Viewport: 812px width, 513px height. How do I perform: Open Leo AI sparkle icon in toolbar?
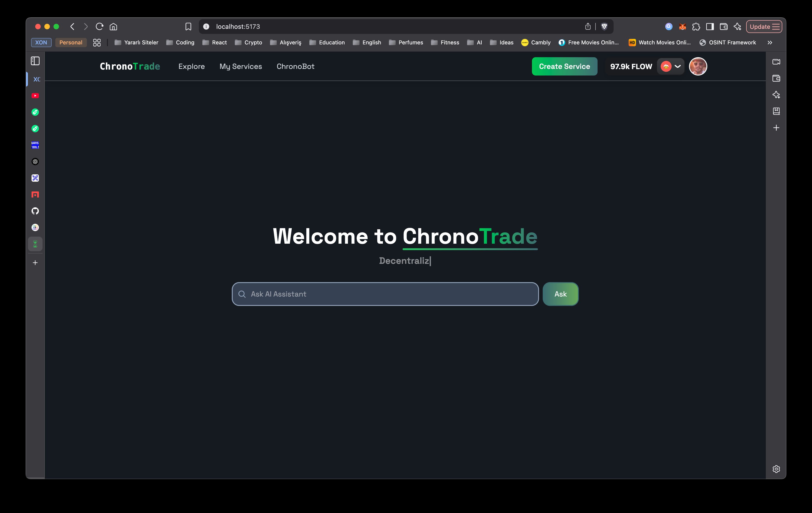pyautogui.click(x=737, y=26)
